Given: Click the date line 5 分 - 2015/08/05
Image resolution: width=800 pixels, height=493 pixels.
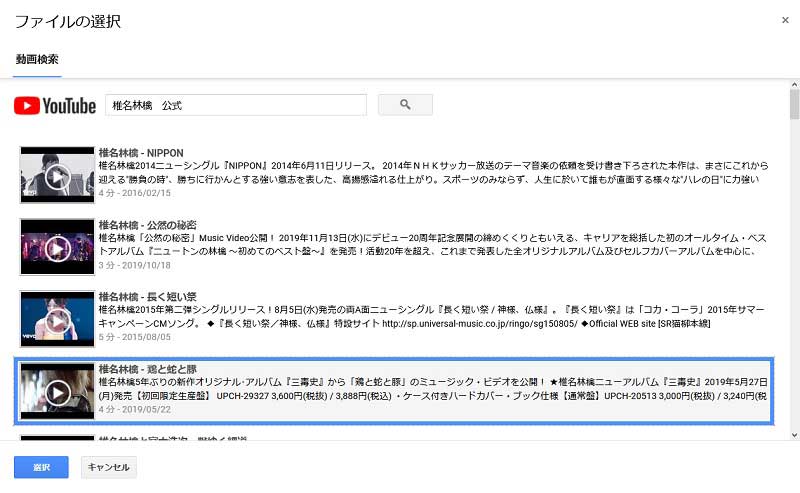Looking at the screenshot, I should (135, 337).
